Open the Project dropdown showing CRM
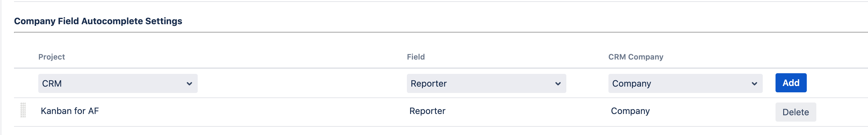Image resolution: width=868 pixels, height=135 pixels. pyautogui.click(x=118, y=83)
